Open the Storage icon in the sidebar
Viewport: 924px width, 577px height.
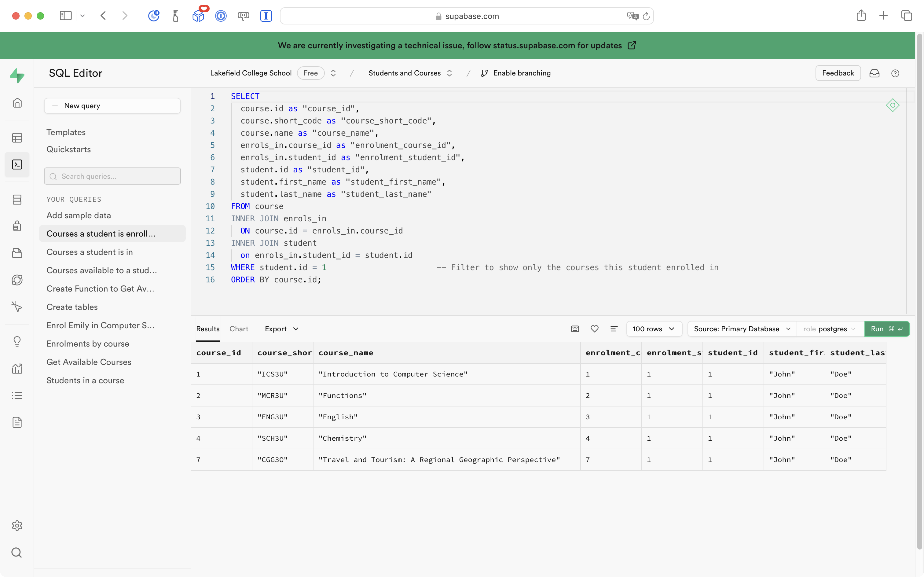(17, 253)
